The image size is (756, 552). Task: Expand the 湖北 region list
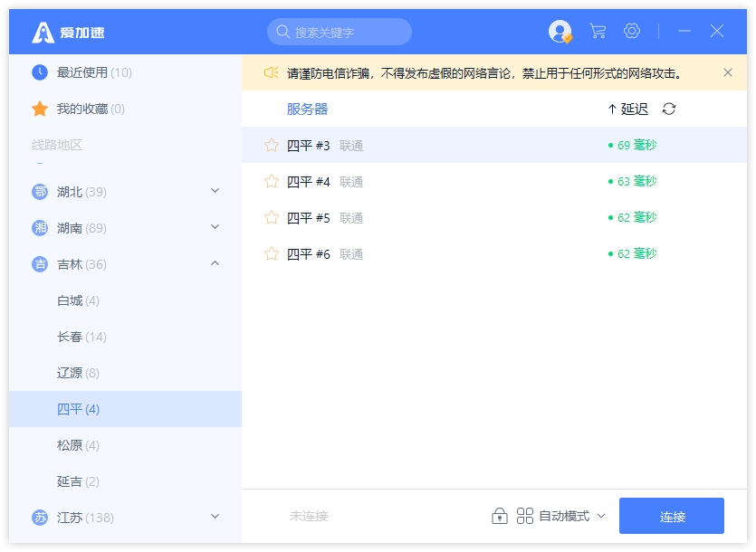click(x=215, y=191)
